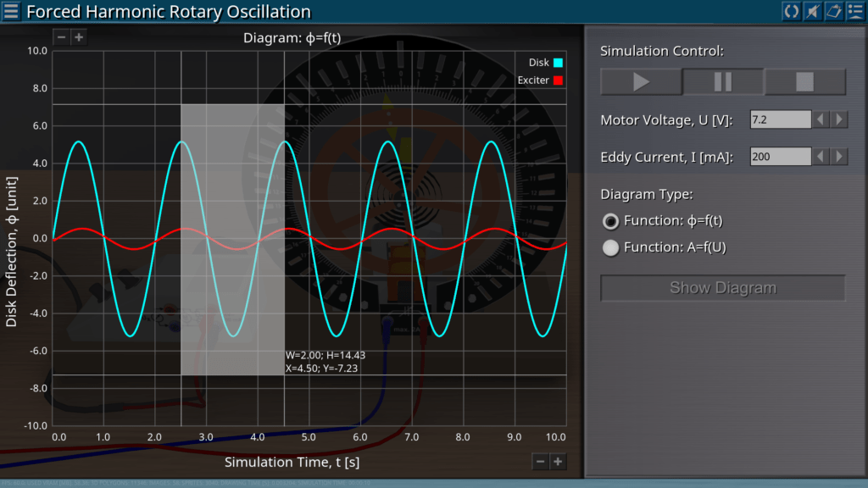
Task: Start the simulation with Play button
Action: pyautogui.click(x=641, y=82)
